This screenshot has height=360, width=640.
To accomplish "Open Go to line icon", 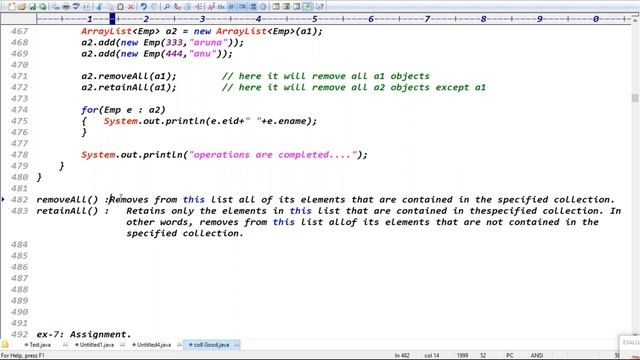I will (x=198, y=7).
